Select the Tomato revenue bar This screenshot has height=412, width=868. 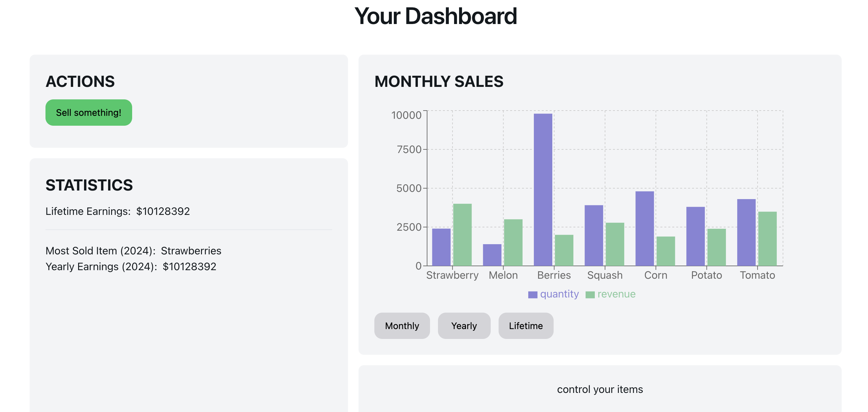[x=767, y=239]
